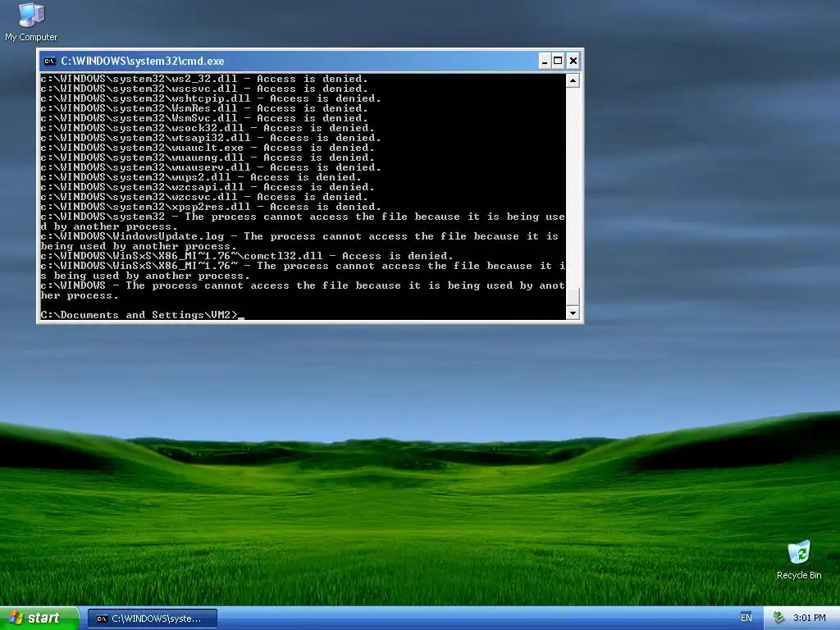Image resolution: width=840 pixels, height=630 pixels.
Task: Click the wuaueng.dll line
Action: (x=208, y=157)
